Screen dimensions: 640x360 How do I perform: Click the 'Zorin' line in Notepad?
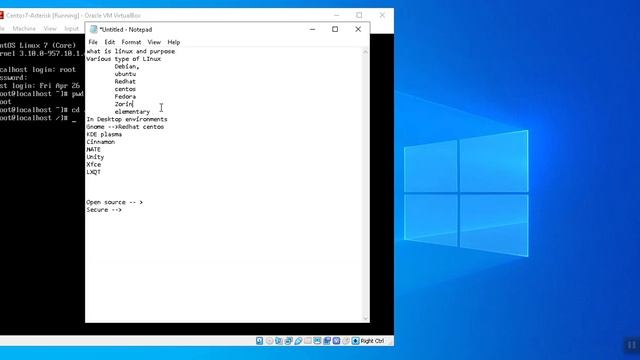point(124,104)
